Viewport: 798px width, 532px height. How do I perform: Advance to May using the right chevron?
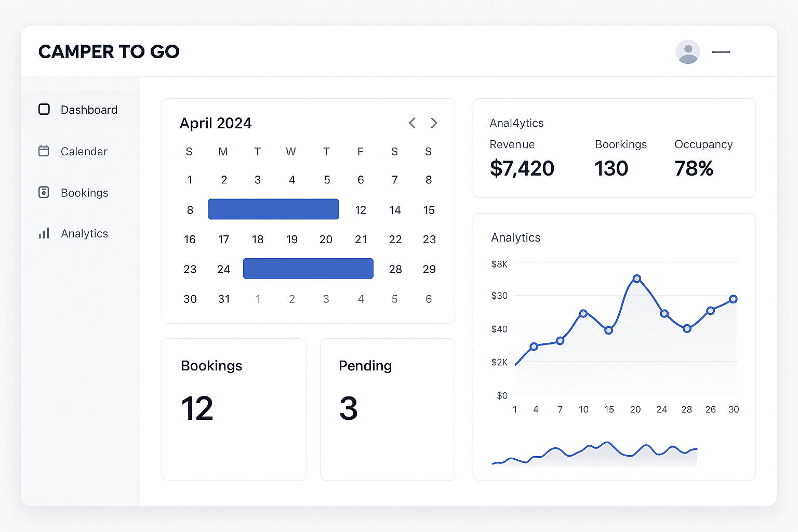[x=434, y=123]
